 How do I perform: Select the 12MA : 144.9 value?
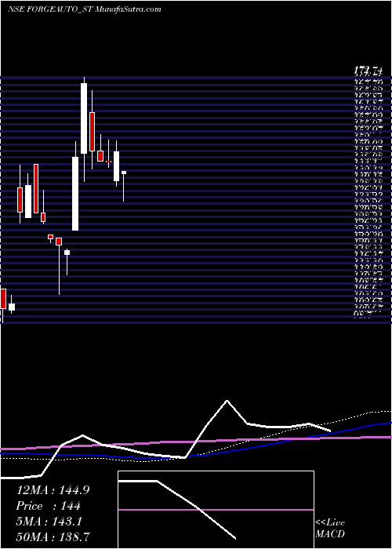tap(53, 490)
